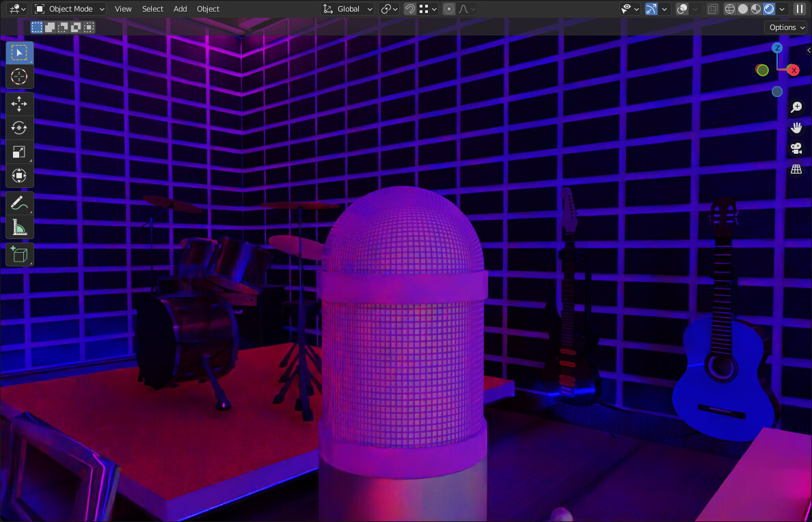Screen dimensions: 812x522
Task: Open the Add menu
Action: [x=180, y=9]
